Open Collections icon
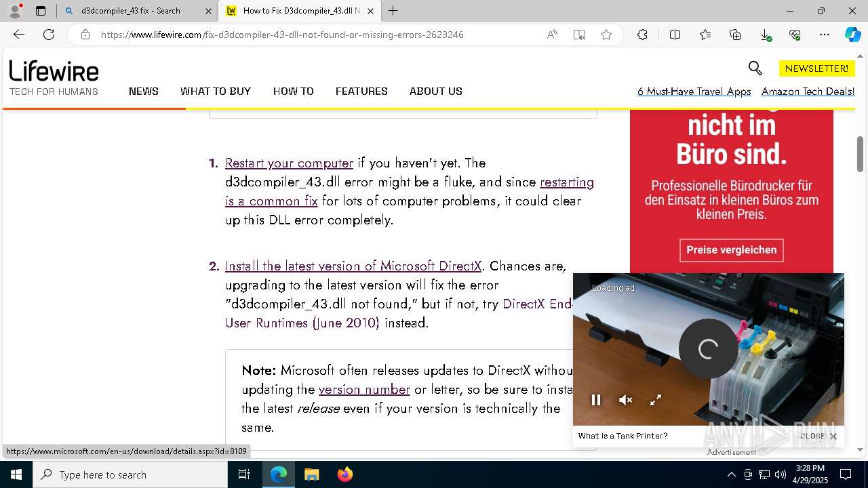 tap(735, 35)
